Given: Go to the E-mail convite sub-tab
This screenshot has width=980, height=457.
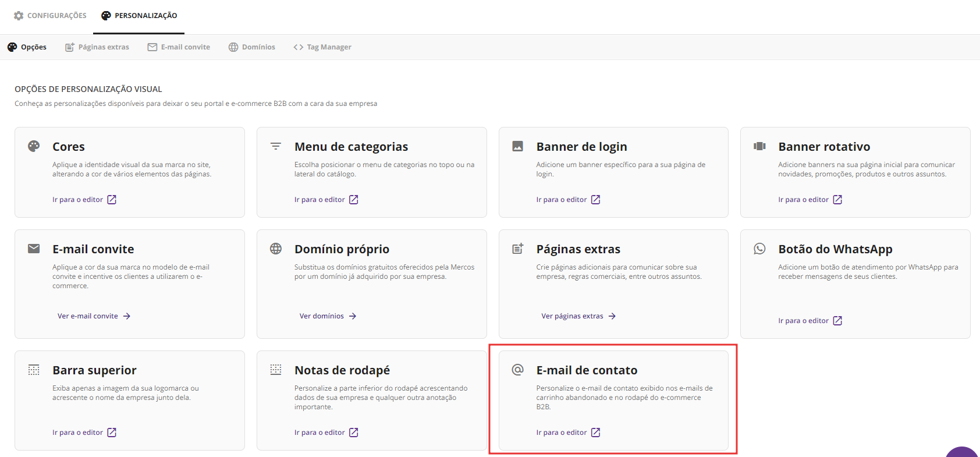Looking at the screenshot, I should 179,47.
